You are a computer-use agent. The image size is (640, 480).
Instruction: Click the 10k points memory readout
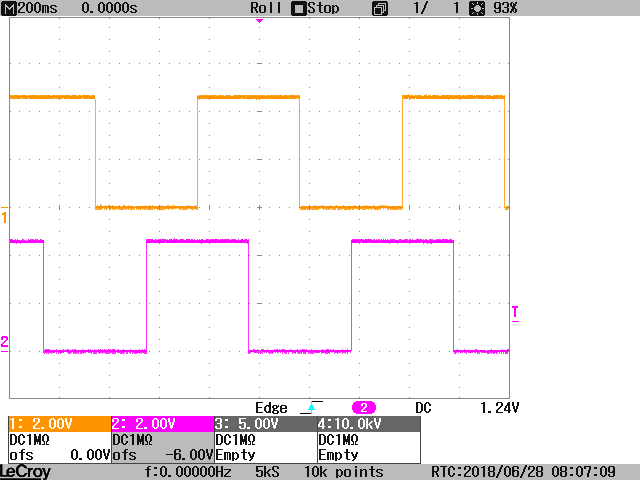(344, 472)
